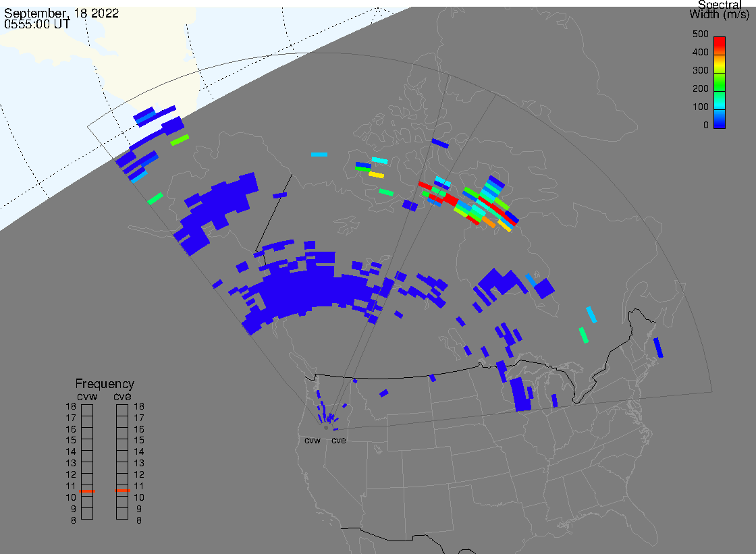
Task: Click the 18 label left of cvw bar
Action: pyautogui.click(x=71, y=406)
